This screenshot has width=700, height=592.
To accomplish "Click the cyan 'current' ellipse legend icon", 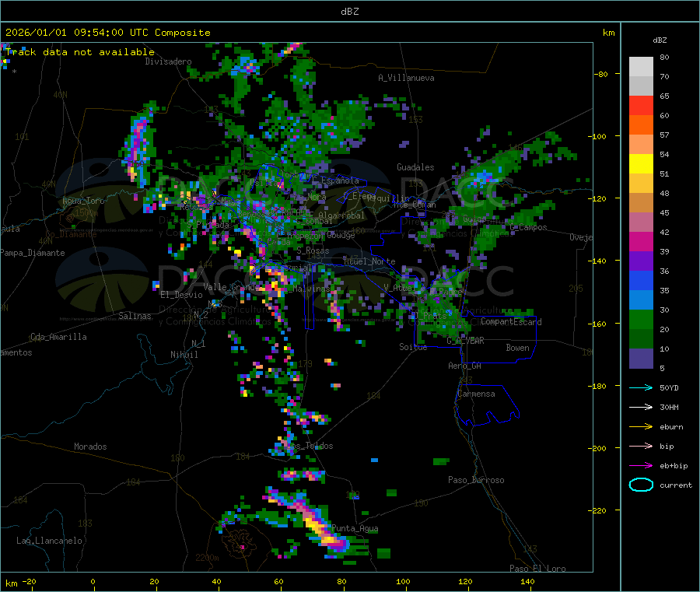I will click(x=641, y=485).
